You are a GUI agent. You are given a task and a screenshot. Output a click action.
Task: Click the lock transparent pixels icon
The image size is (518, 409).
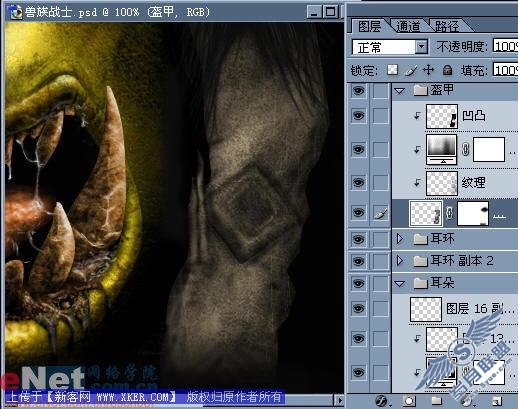tap(393, 70)
